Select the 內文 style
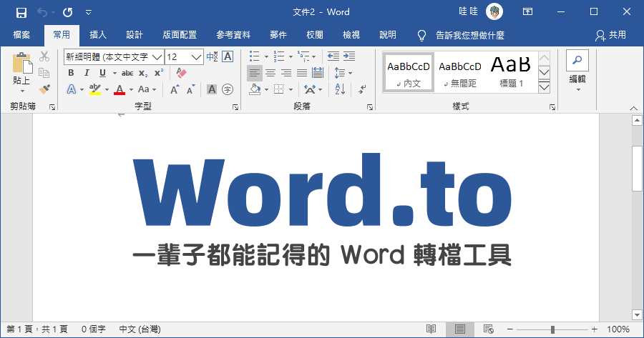644x338 pixels. pos(409,73)
